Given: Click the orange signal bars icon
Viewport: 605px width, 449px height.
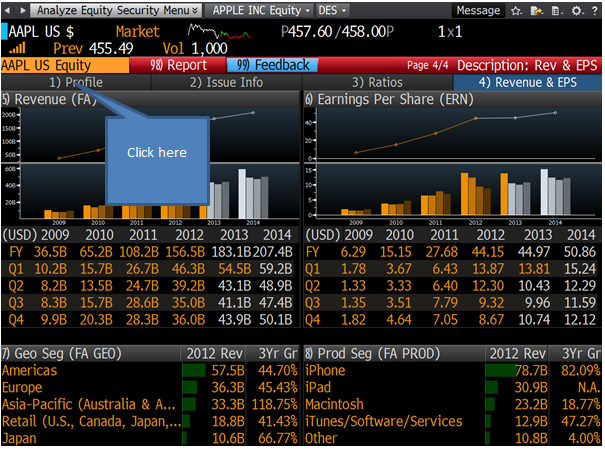Looking at the screenshot, I should pyautogui.click(x=19, y=47).
